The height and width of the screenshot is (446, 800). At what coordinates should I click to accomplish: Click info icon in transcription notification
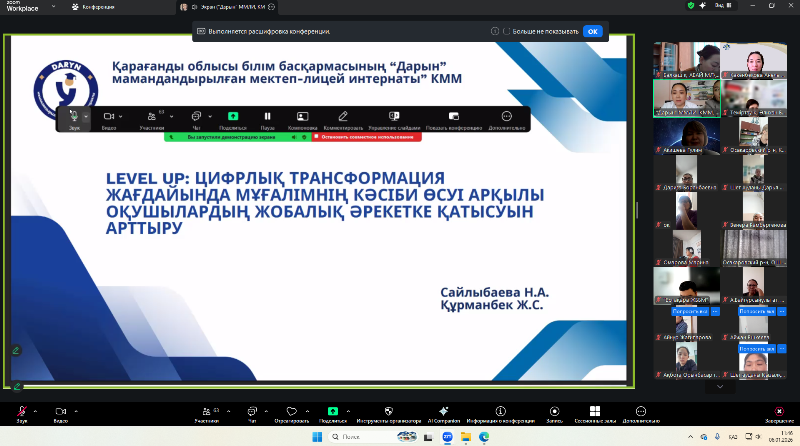coord(494,32)
